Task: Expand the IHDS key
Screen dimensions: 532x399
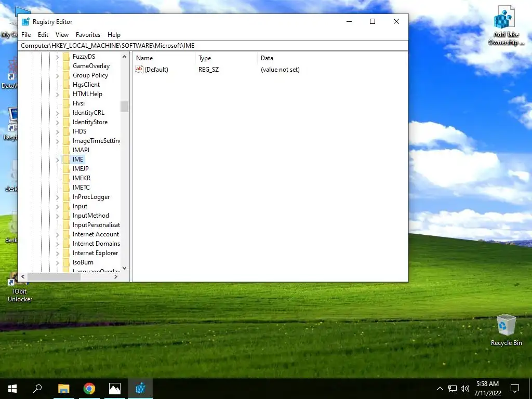Action: click(57, 131)
